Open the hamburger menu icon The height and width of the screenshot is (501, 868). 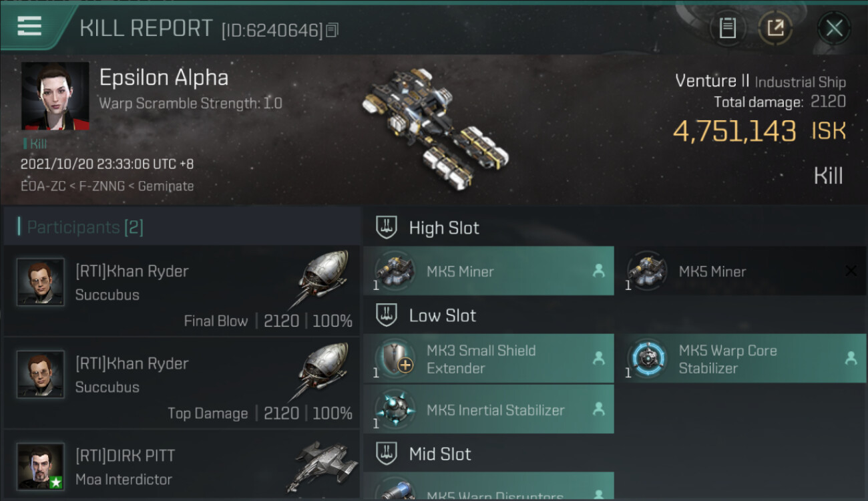coord(29,27)
